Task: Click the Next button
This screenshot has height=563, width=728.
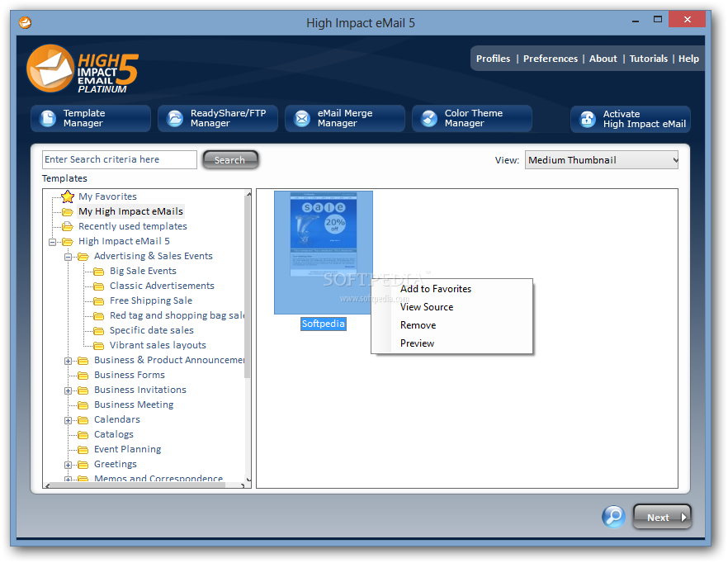Action: tap(662, 517)
